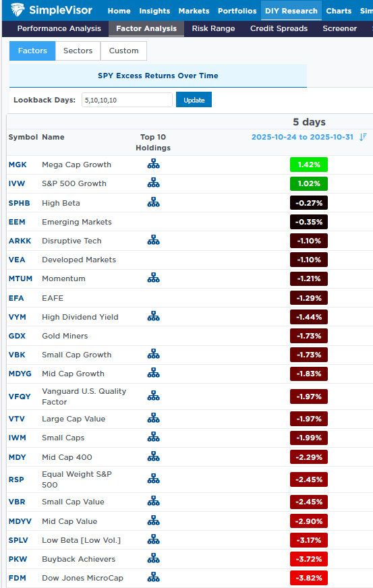Click Top 10 Holdings column header
The image size is (373, 588).
[153, 142]
